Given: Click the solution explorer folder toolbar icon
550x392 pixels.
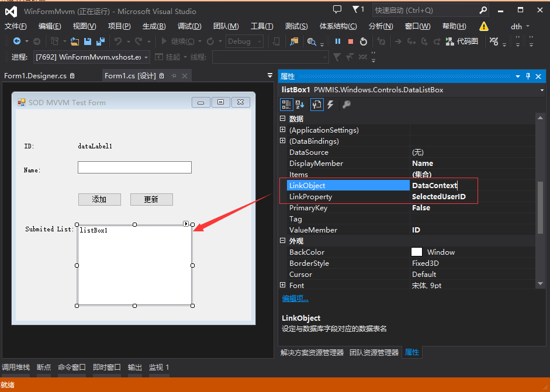Looking at the screenshot, I should pos(294,41).
